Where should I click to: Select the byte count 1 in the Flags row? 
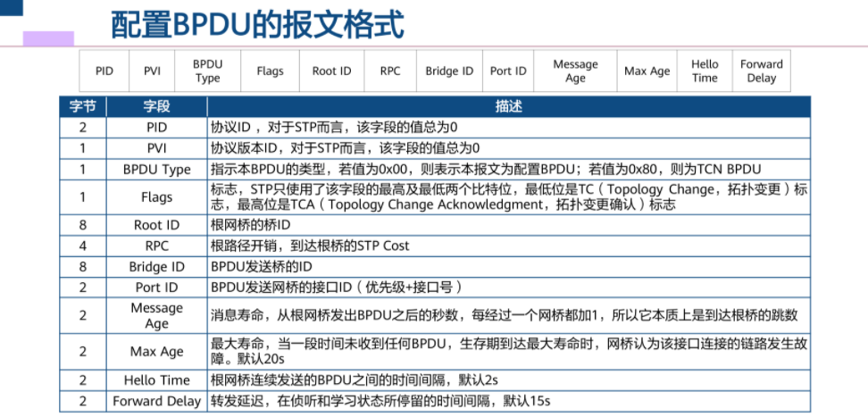click(83, 197)
